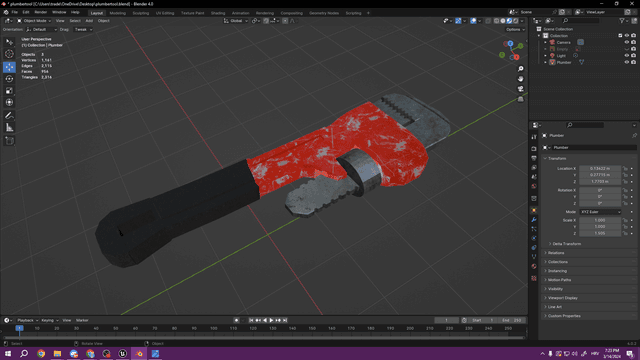Open the File menu
The height and width of the screenshot is (360, 640).
(x=14, y=12)
